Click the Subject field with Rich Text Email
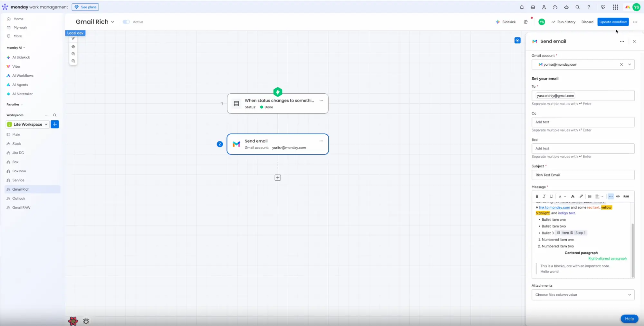Image resolution: width=644 pixels, height=326 pixels. click(583, 175)
